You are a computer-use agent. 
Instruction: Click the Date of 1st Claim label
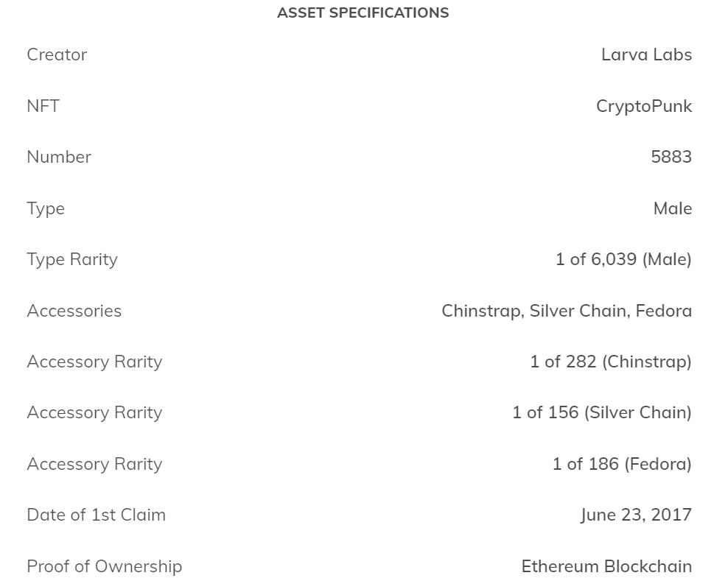pos(96,515)
